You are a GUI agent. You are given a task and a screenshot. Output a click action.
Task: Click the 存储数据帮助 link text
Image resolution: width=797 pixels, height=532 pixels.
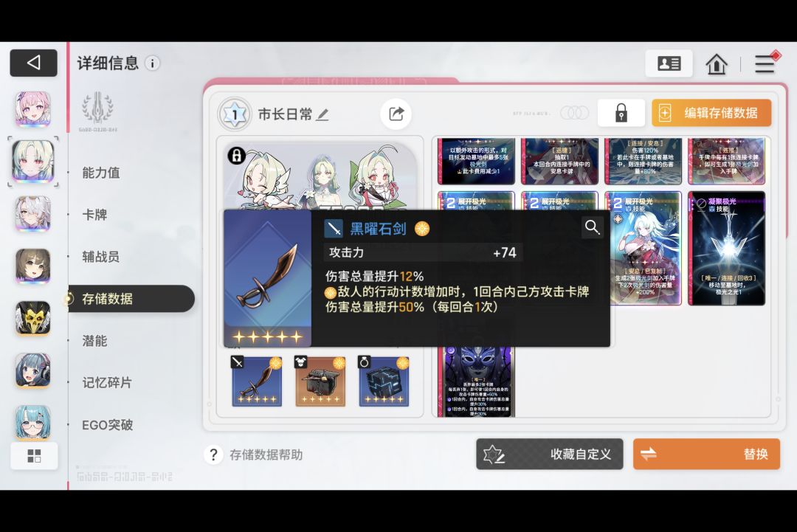pyautogui.click(x=266, y=455)
